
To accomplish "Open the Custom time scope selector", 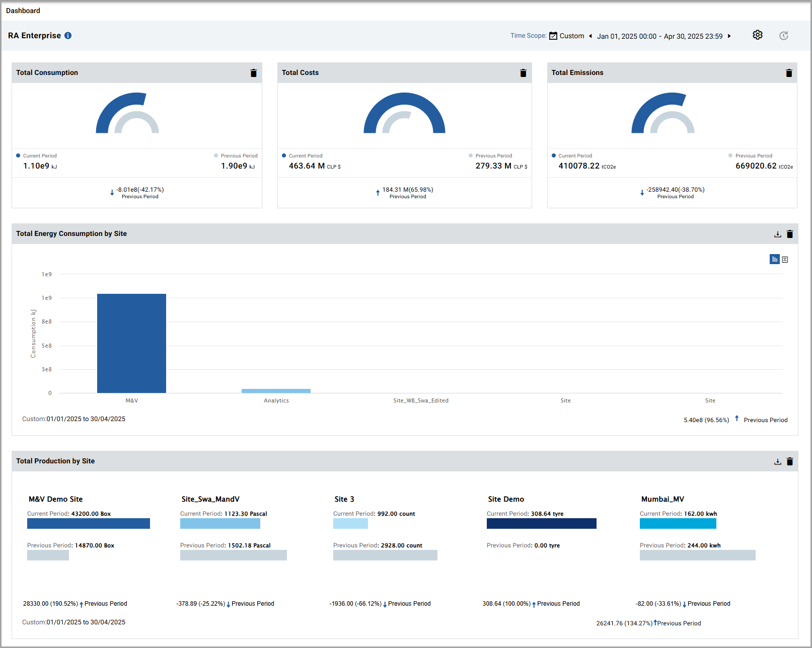I will coord(567,36).
